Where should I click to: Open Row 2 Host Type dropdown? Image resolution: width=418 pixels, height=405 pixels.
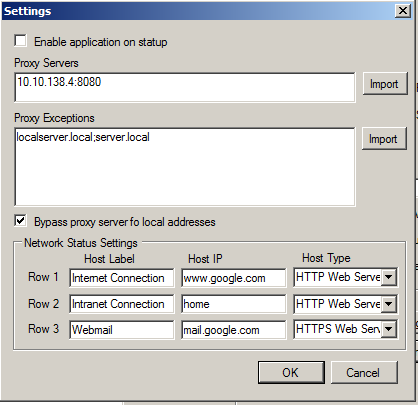coord(389,304)
